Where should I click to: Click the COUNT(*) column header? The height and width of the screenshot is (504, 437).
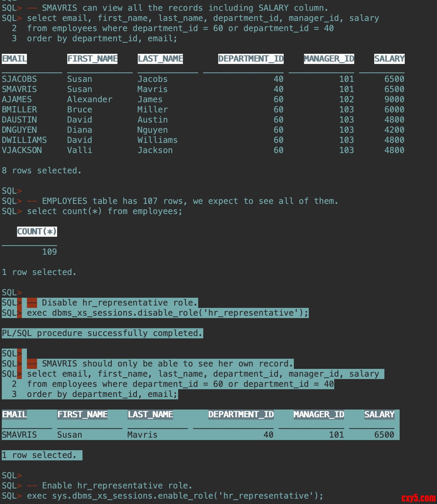pos(37,232)
